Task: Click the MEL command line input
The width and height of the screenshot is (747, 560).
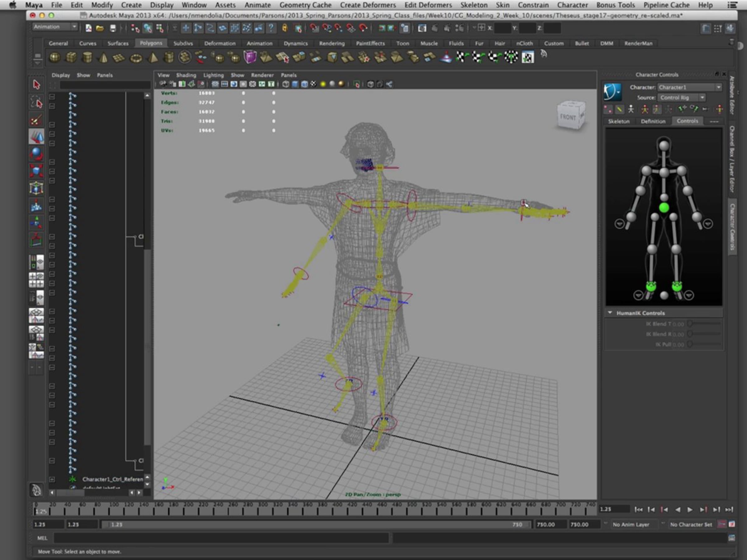Action: tap(221, 538)
